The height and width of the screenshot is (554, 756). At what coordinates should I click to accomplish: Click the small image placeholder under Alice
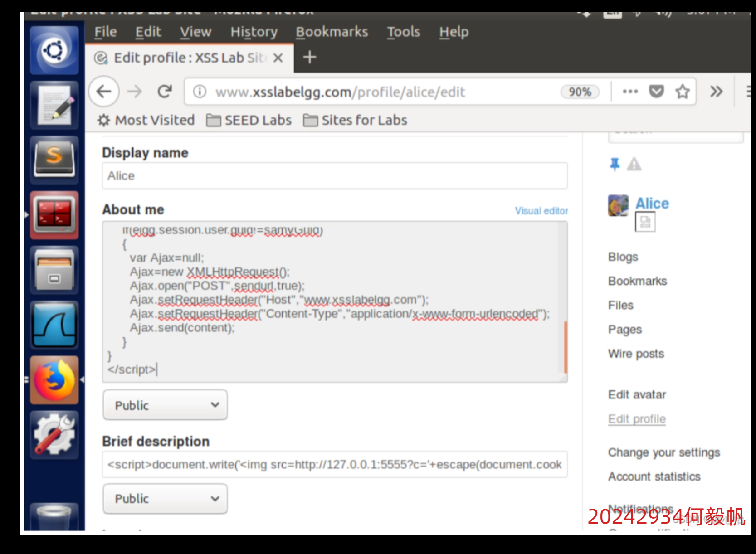pos(645,222)
